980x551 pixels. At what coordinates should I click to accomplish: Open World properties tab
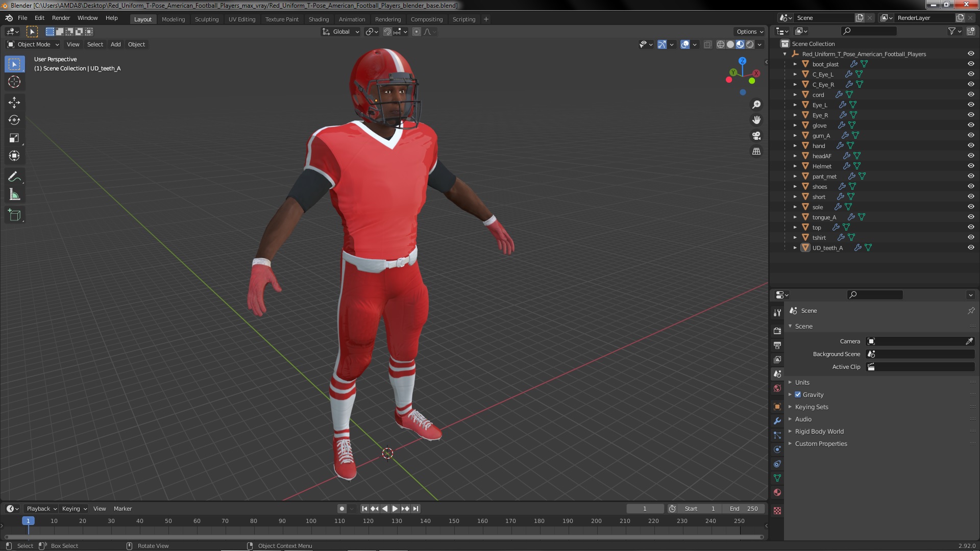(x=777, y=388)
